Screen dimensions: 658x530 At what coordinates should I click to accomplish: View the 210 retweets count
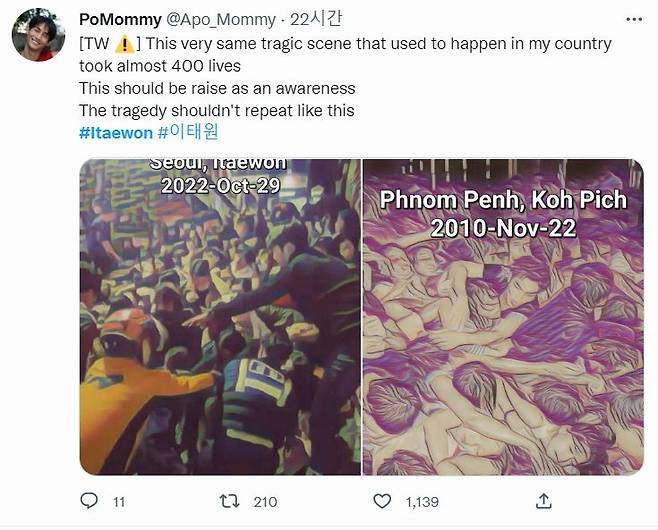(x=265, y=502)
